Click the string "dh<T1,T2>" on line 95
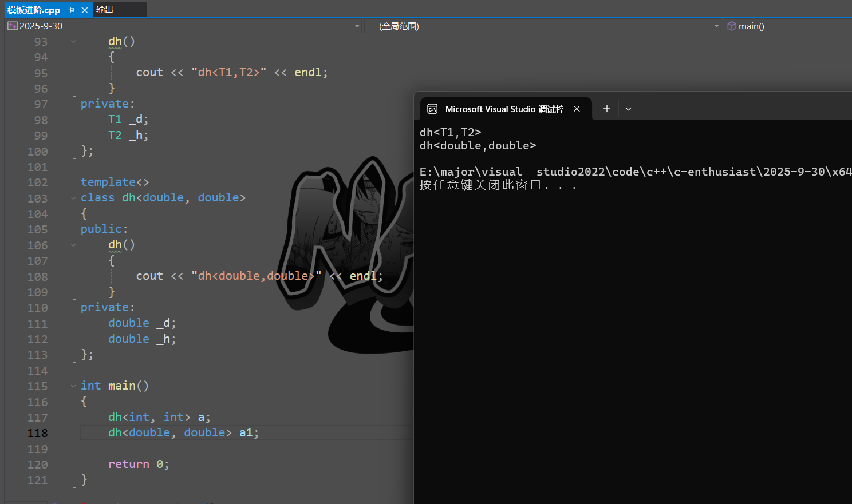The image size is (852, 504). pyautogui.click(x=229, y=73)
